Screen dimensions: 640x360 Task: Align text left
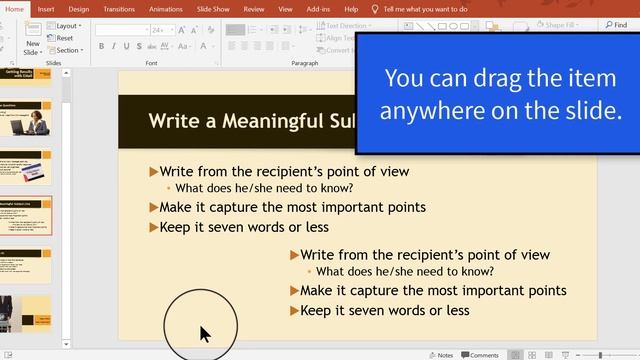(x=232, y=46)
